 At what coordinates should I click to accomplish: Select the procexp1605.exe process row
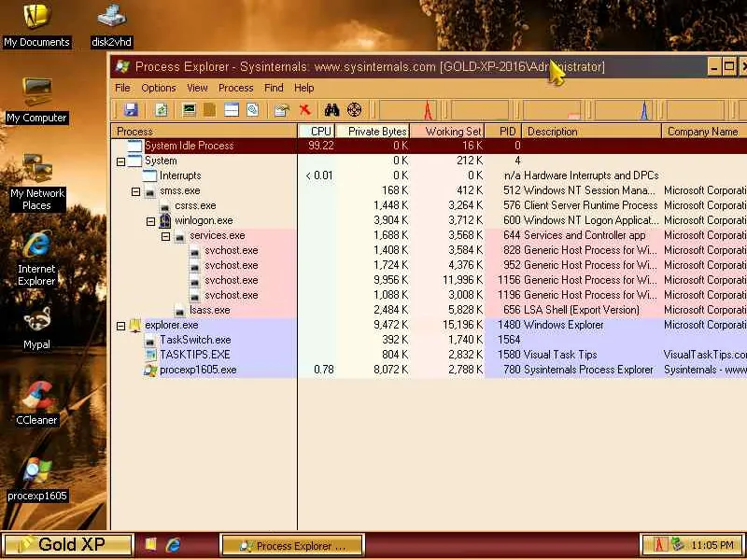coord(429,370)
